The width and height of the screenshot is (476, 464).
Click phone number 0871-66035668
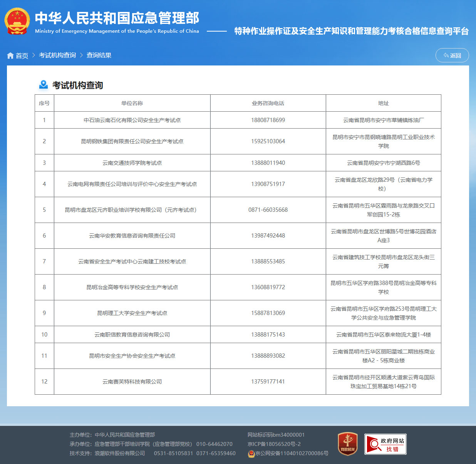point(268,210)
